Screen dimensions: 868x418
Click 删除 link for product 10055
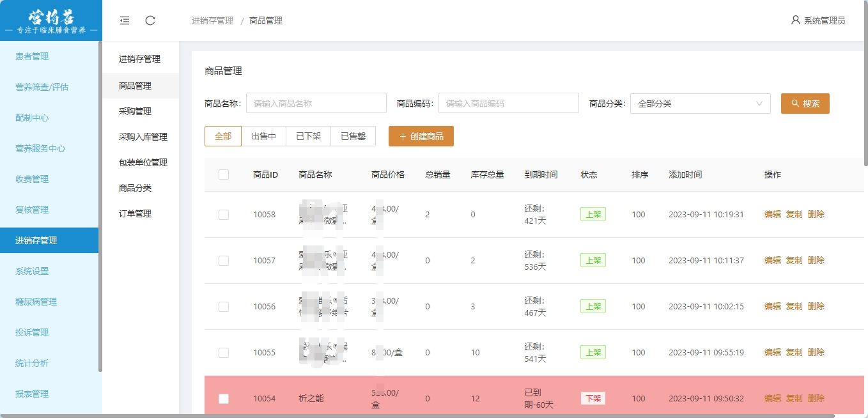(x=816, y=353)
